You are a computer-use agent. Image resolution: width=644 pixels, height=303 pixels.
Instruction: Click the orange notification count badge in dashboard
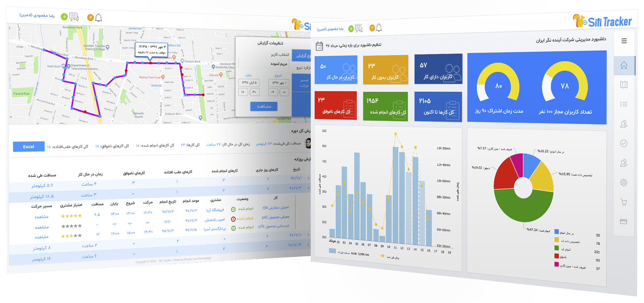pyautogui.click(x=372, y=28)
